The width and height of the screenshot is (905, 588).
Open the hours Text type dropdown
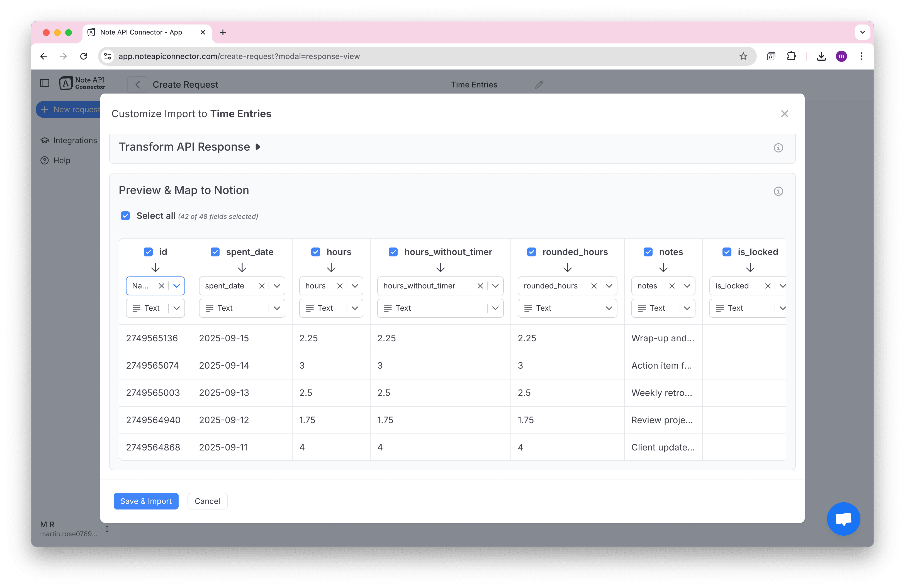point(331,308)
